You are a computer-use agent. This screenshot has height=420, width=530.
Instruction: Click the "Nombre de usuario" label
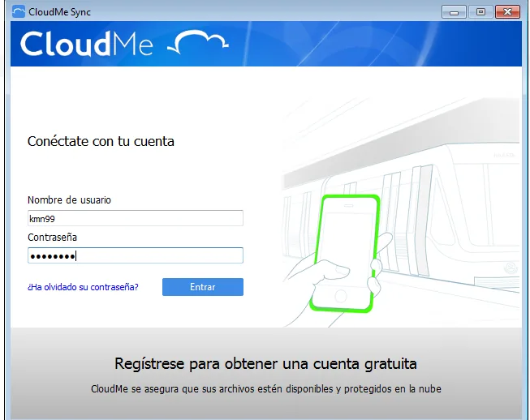tap(69, 200)
